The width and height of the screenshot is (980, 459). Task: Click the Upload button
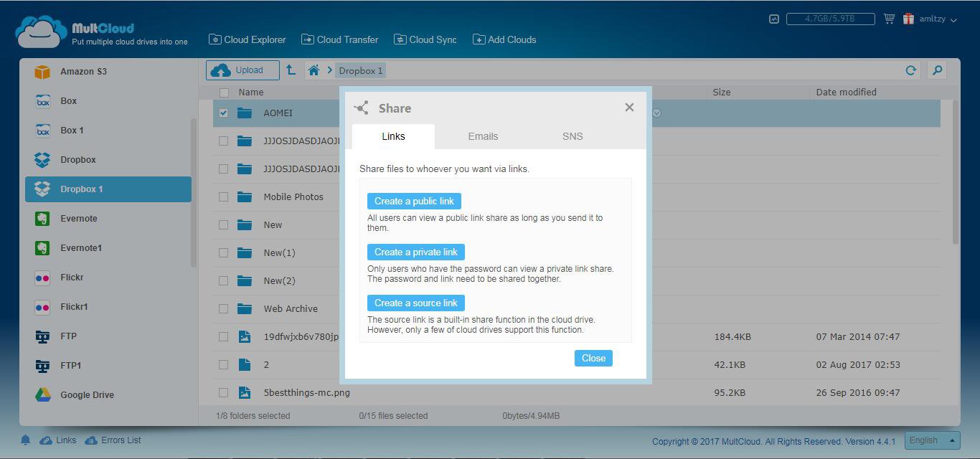(242, 70)
